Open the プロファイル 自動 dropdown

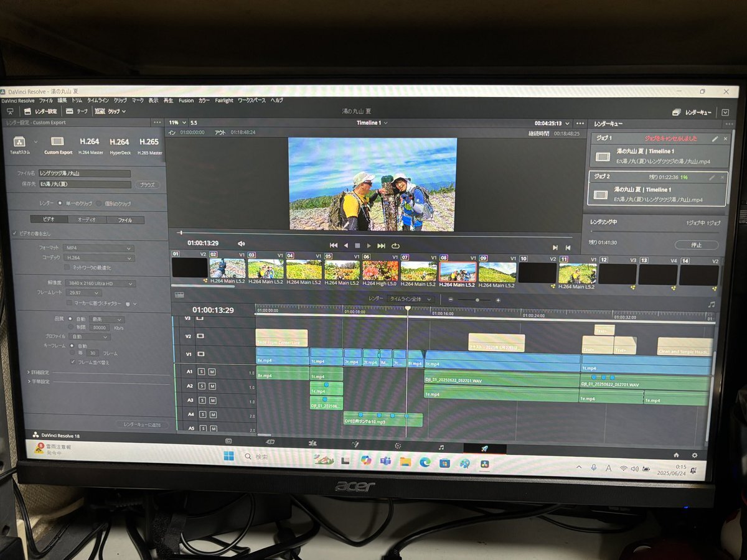91,337
